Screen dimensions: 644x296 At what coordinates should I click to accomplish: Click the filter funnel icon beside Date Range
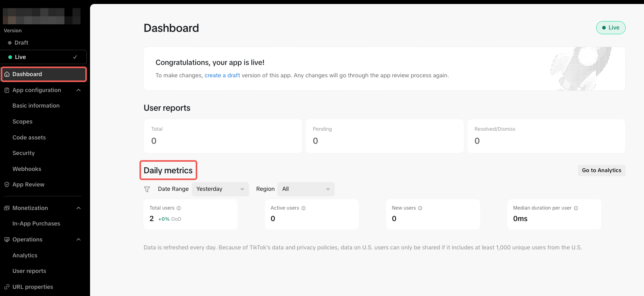(x=147, y=189)
